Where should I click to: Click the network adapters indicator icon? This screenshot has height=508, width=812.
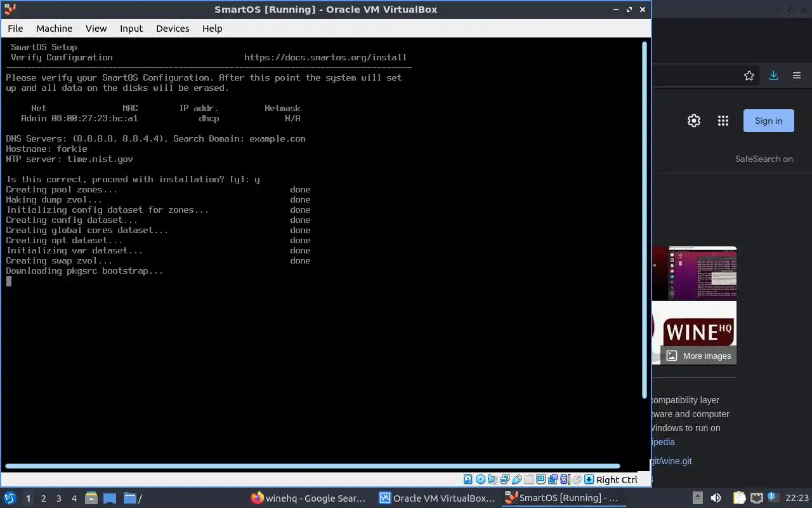(x=505, y=479)
